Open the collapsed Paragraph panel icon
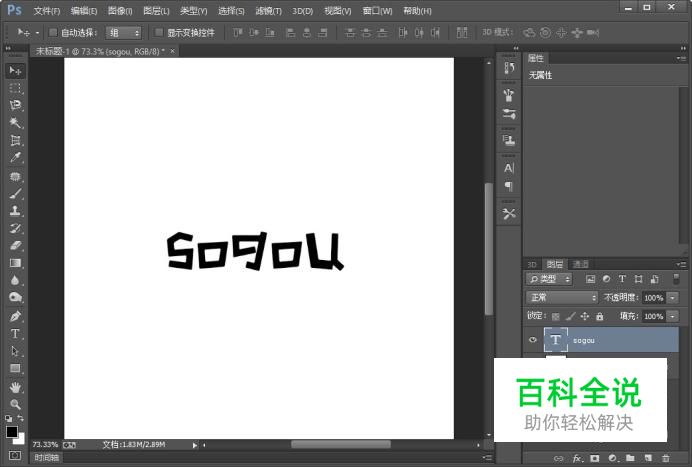This screenshot has width=692, height=467. [x=509, y=186]
